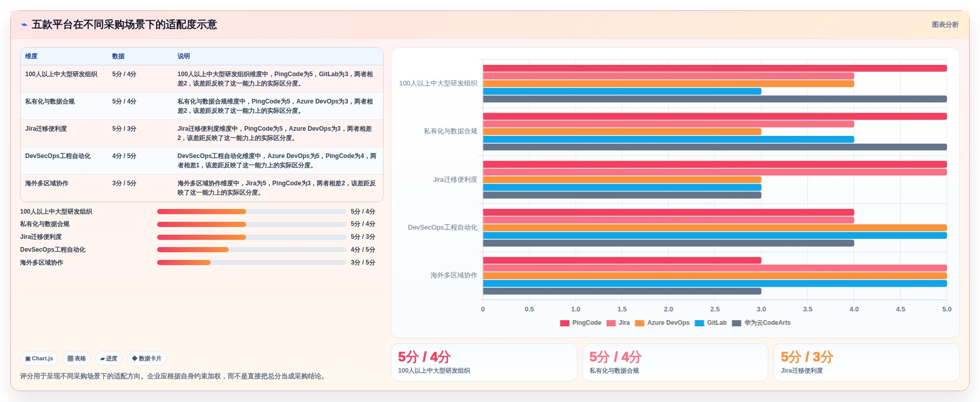
Task: Open the 5分 / 3分 Jira迁移便利度 card
Action: pyautogui.click(x=867, y=362)
